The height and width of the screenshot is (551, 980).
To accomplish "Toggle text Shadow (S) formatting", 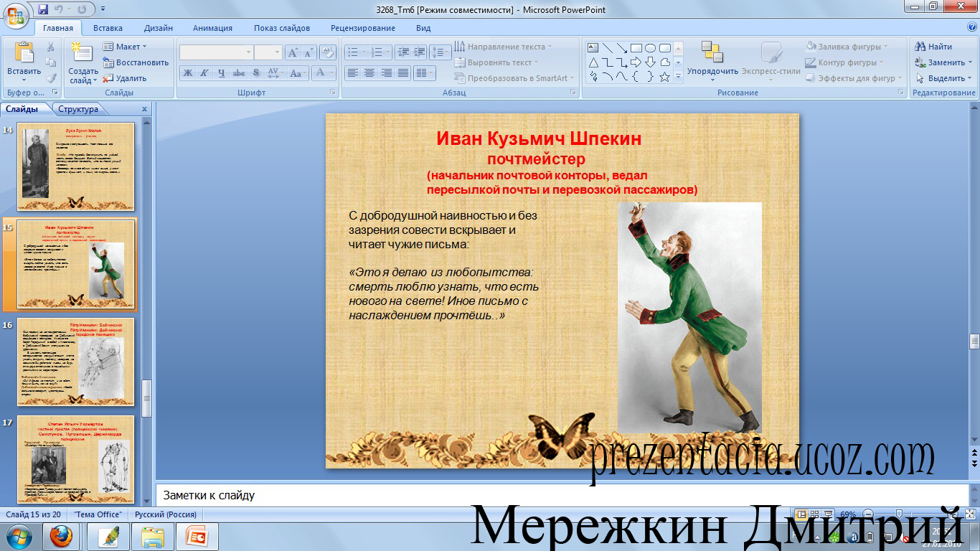I will point(256,72).
